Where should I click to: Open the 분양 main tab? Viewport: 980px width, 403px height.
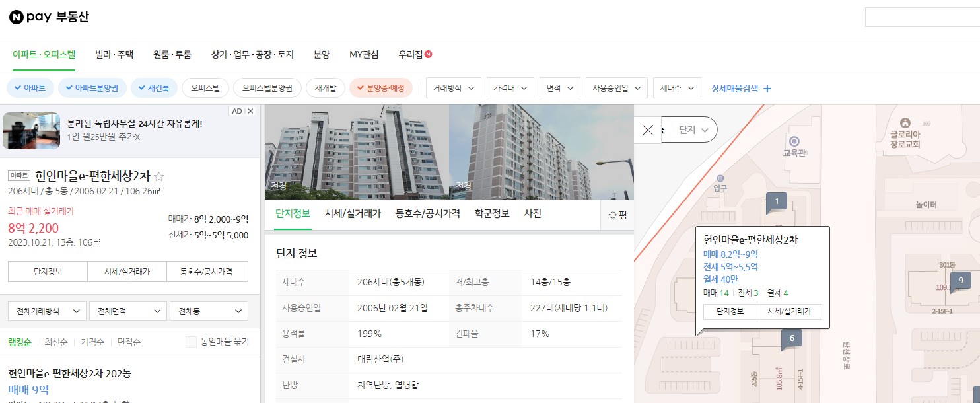pyautogui.click(x=322, y=55)
